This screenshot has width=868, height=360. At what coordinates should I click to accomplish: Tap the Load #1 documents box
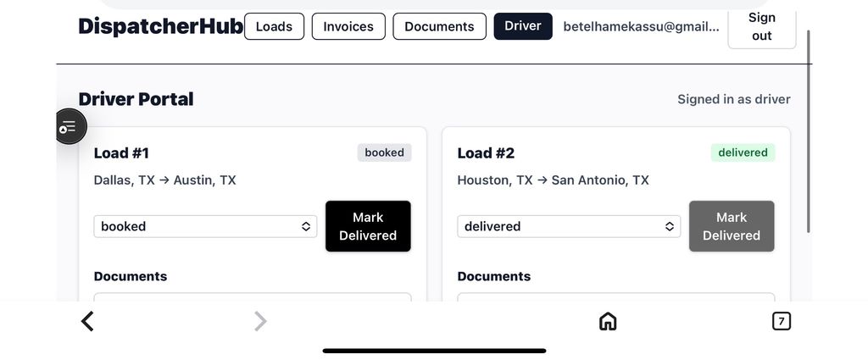pyautogui.click(x=252, y=297)
